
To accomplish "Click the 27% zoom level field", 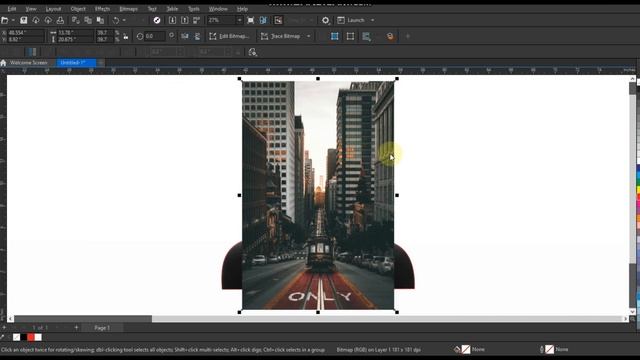I will point(221,20).
